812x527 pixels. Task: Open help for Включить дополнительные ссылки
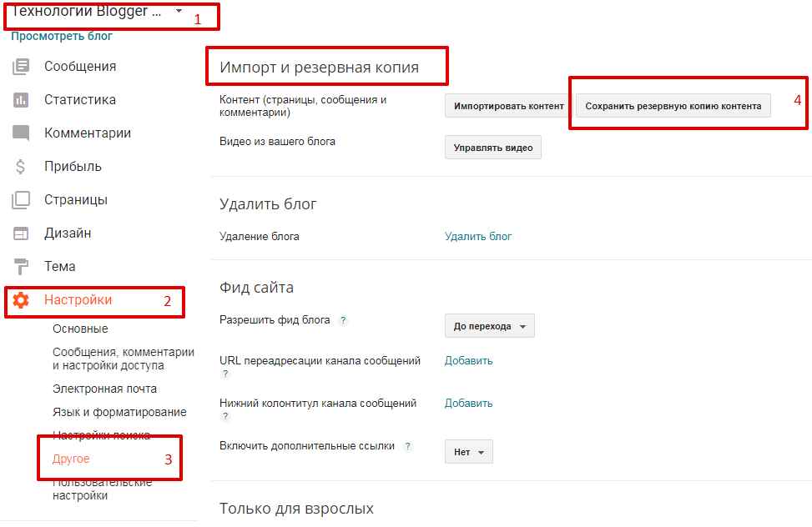[x=407, y=446]
